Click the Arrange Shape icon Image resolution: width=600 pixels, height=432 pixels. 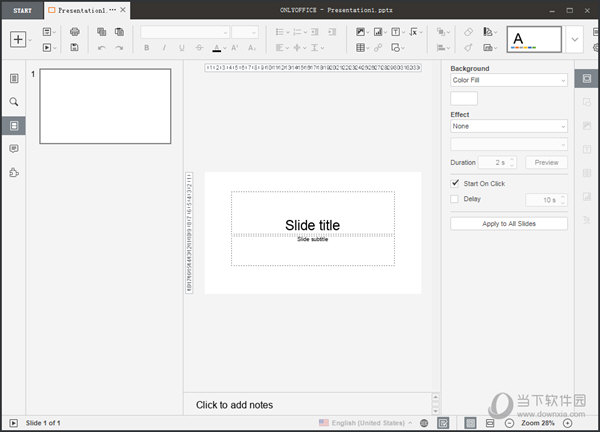[x=441, y=32]
